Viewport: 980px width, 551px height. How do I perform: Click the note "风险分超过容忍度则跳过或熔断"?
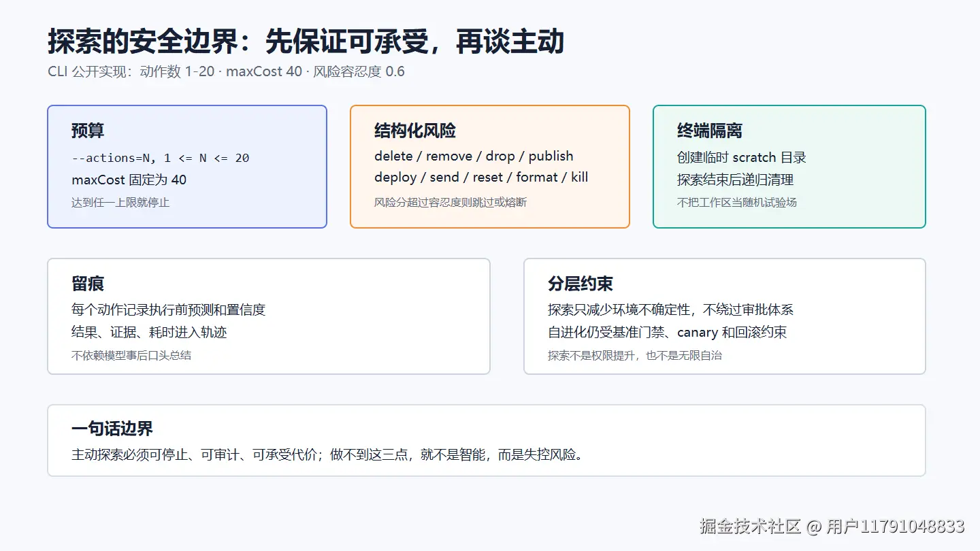pos(451,202)
